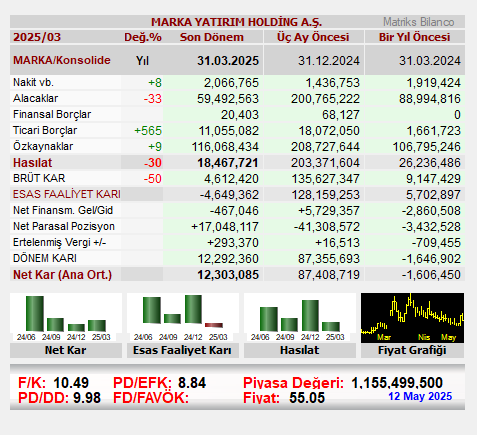Click the Net Kar chart label

click(66, 350)
